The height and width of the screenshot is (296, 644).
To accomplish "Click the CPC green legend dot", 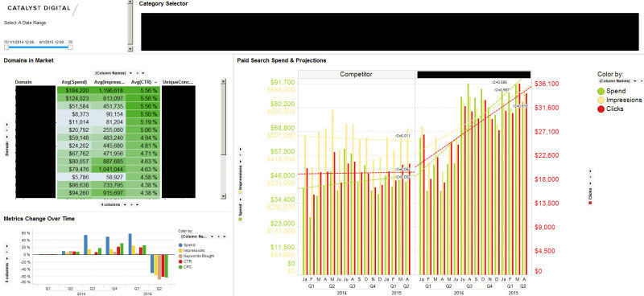I will point(180,267).
